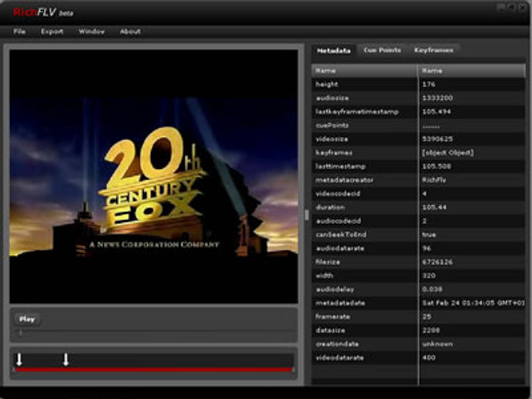Select the audiocodecid row

pyautogui.click(x=419, y=221)
